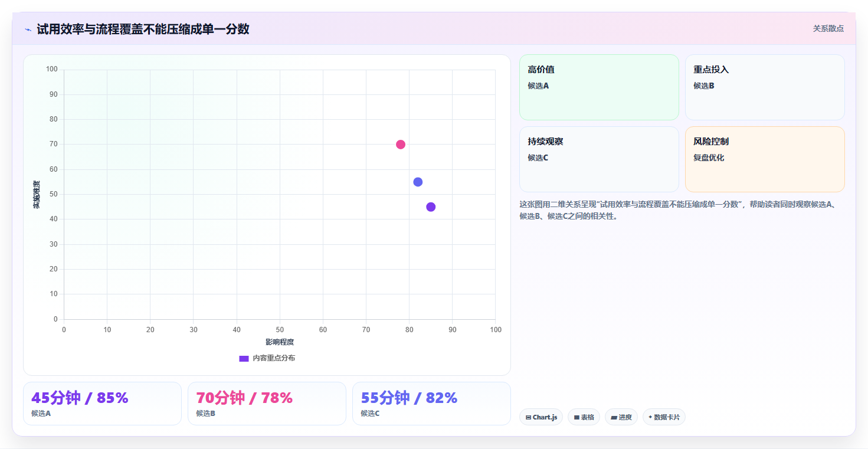
Task: Click the 进度 tag icon
Action: pos(614,418)
